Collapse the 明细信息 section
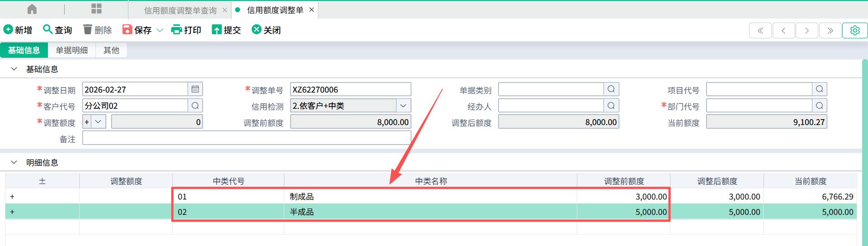The height and width of the screenshot is (246, 868). click(14, 162)
